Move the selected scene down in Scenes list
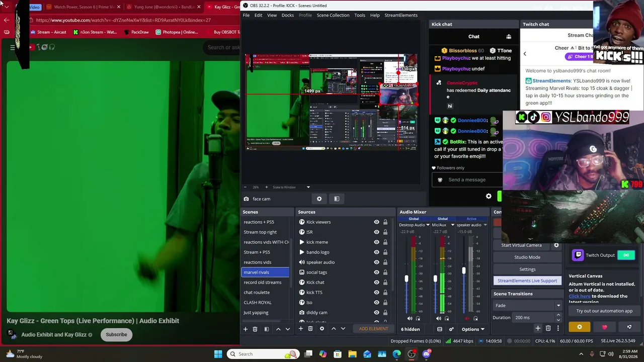The height and width of the screenshot is (362, 644). point(288,329)
